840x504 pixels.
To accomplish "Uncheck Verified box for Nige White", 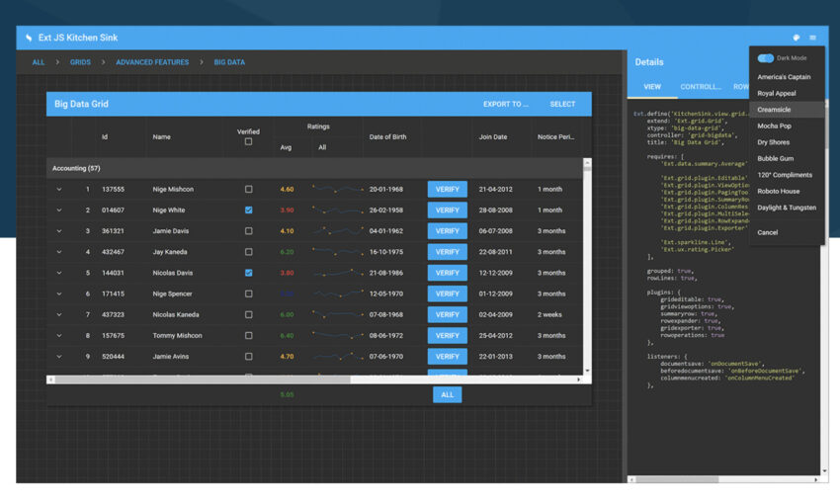I will [249, 210].
